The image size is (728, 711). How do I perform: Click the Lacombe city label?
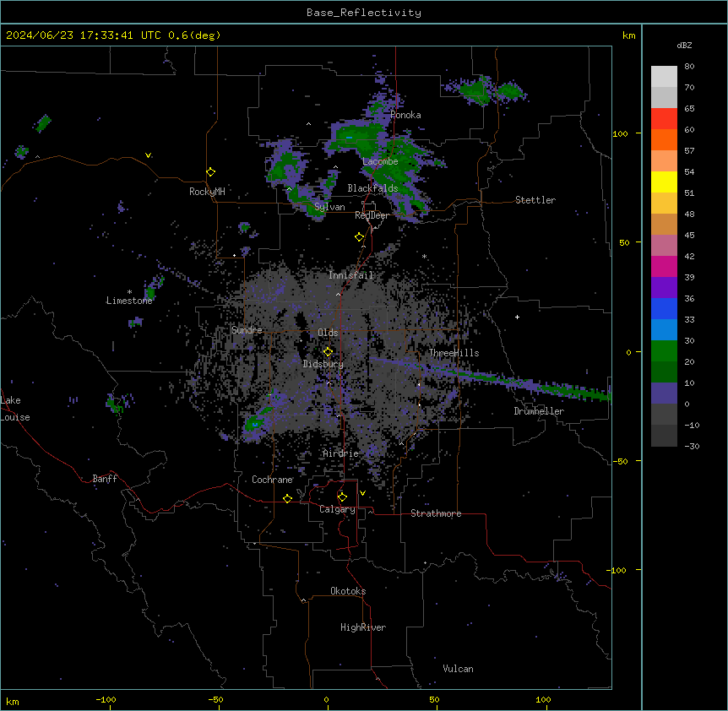380,161
